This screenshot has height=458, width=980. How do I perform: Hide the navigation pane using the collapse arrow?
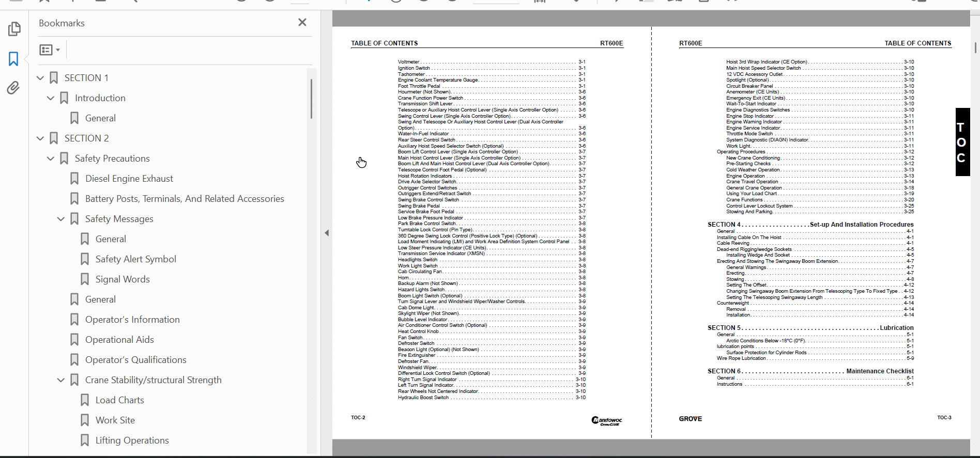(x=327, y=233)
